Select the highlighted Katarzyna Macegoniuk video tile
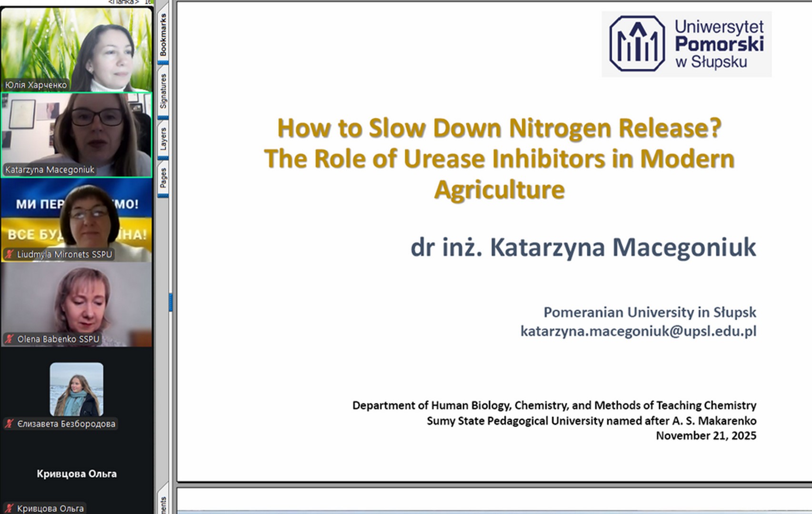812x514 pixels. click(x=76, y=135)
